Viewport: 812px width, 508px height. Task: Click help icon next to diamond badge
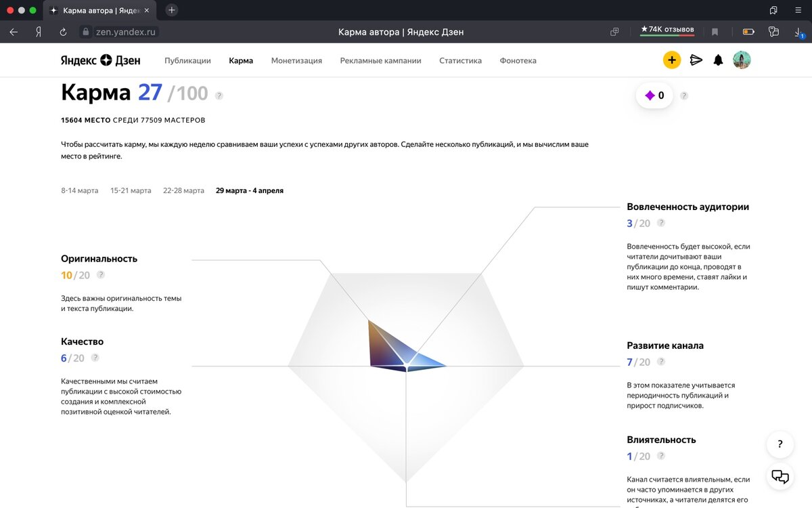(x=684, y=96)
